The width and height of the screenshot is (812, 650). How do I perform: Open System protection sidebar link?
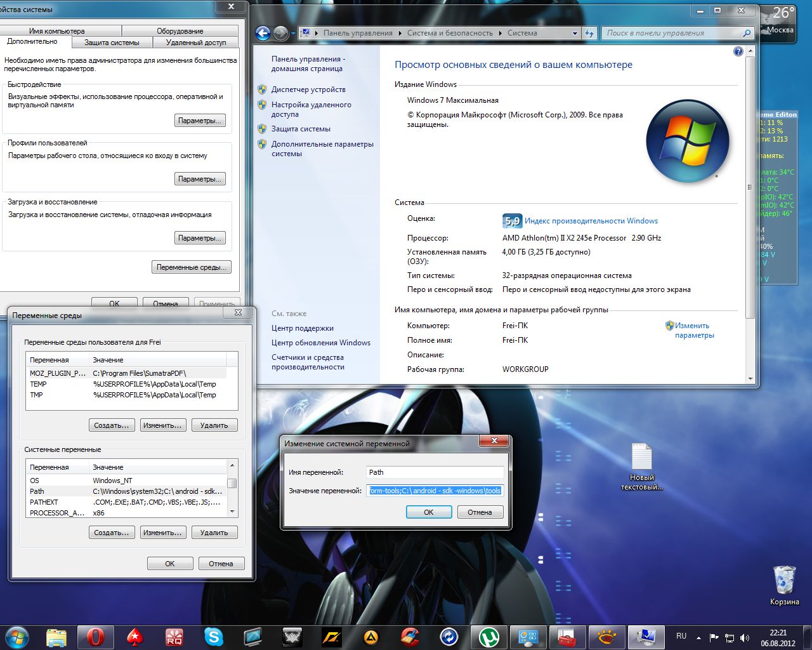point(301,129)
